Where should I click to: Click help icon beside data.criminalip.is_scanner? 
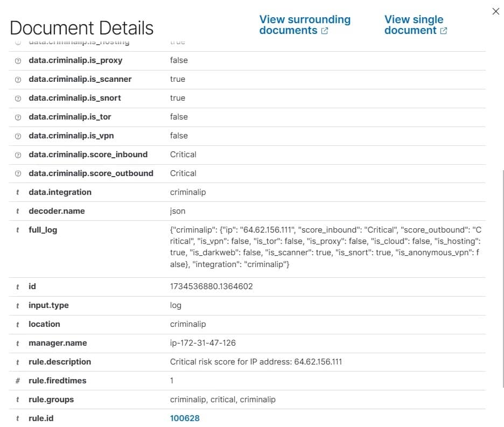coord(19,79)
